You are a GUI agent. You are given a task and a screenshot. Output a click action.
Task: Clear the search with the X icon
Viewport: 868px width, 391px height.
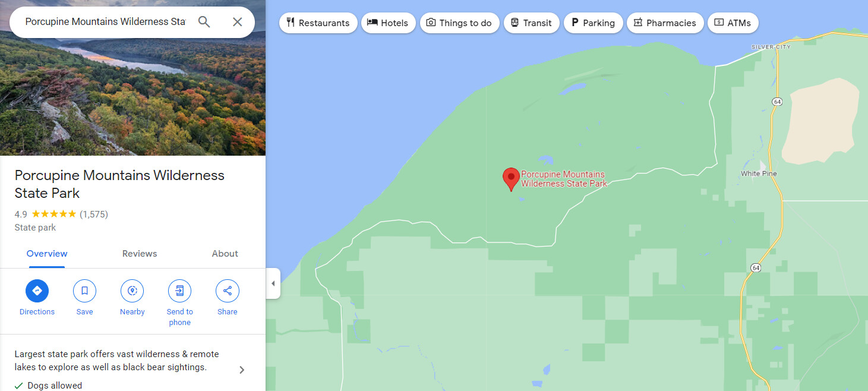pos(237,22)
